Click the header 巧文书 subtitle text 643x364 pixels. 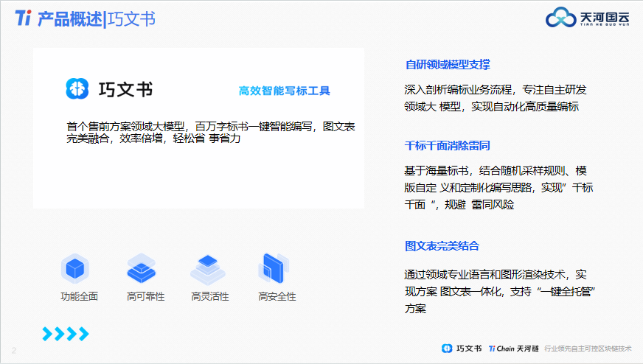[131, 19]
